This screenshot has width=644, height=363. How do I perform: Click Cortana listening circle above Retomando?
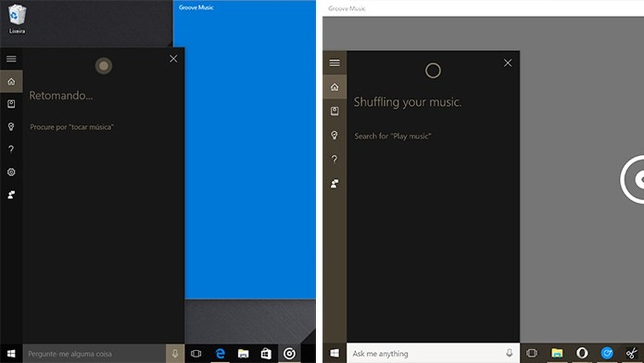103,66
